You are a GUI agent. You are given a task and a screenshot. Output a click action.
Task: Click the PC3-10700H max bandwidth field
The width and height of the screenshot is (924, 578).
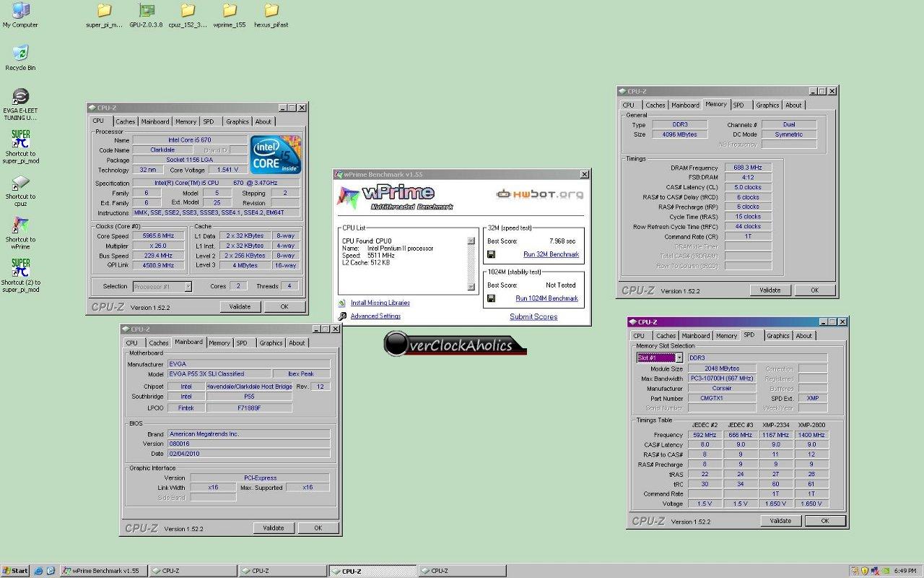click(x=722, y=378)
